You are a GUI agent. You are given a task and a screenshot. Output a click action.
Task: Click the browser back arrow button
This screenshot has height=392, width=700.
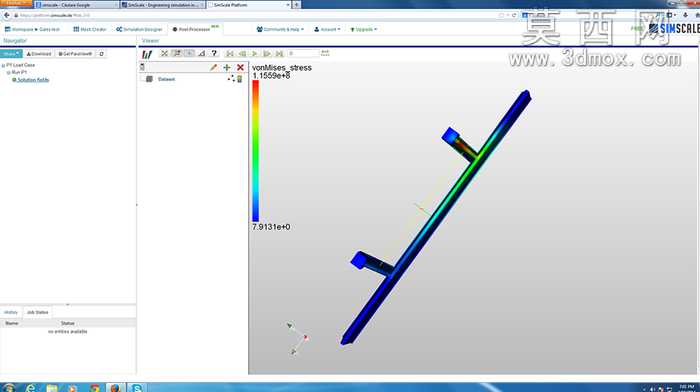(x=7, y=15)
